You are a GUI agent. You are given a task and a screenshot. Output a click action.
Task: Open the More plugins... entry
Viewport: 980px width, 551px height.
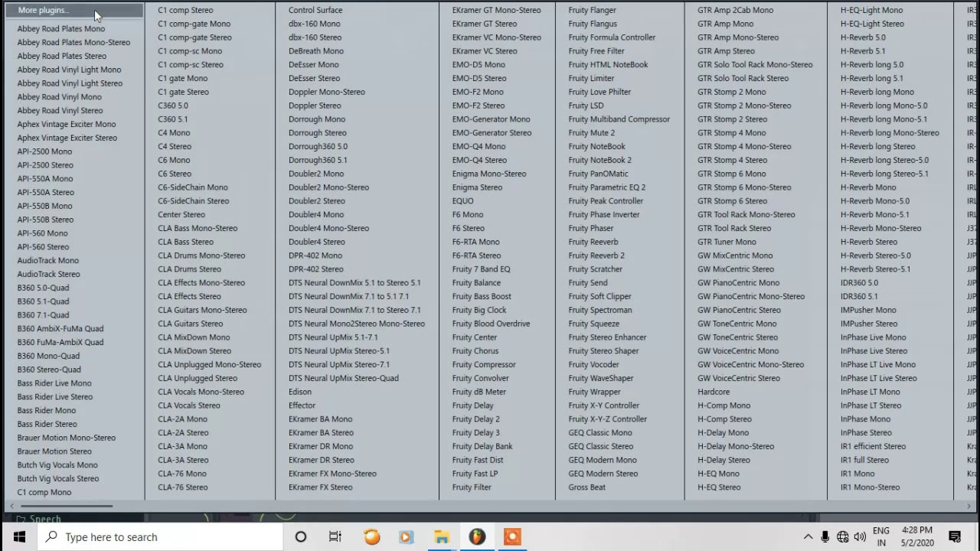[x=74, y=10]
